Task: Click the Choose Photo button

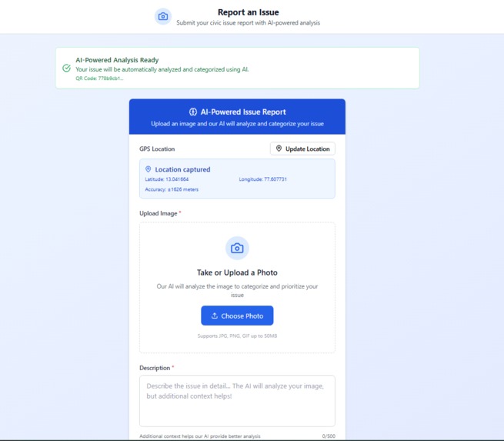Action: click(237, 316)
